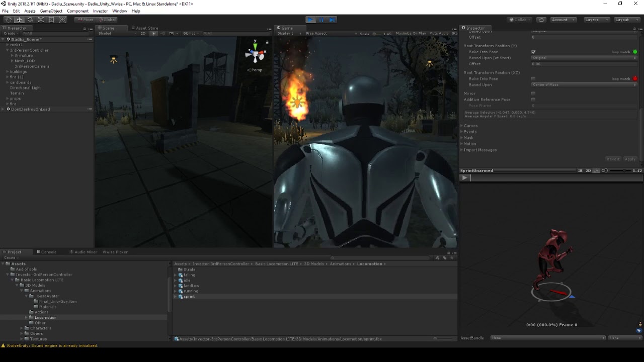Open the Center of Mass dropdown
The width and height of the screenshot is (644, 362).
[584, 85]
